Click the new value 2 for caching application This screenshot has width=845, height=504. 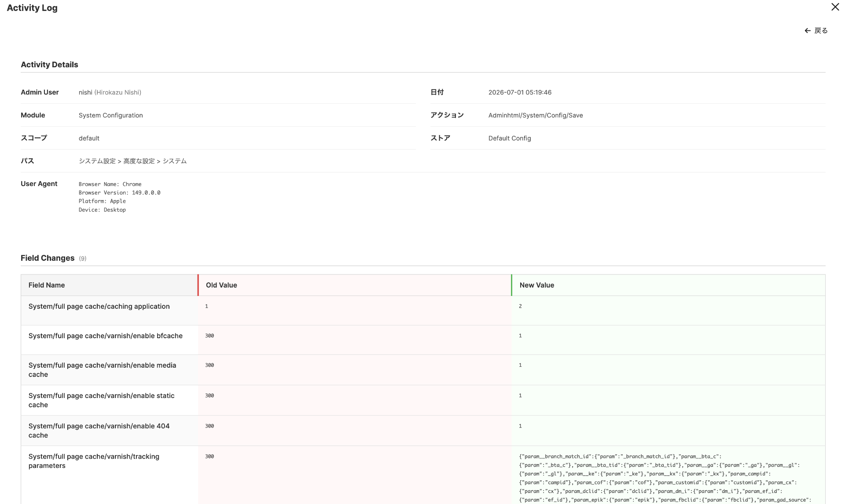coord(520,306)
